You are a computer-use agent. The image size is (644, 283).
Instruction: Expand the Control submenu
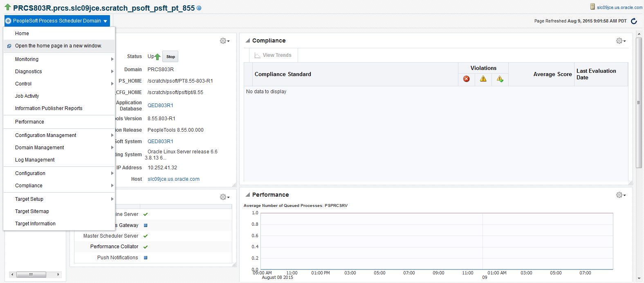[x=112, y=84]
